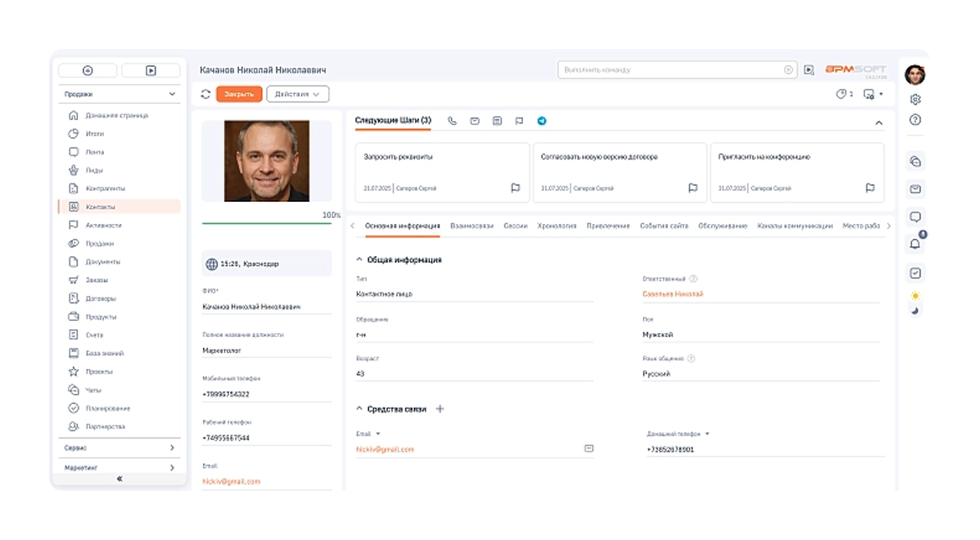Collapse the Следующие шаги panel chevron
This screenshot has height=540, width=980.
coord(879,123)
